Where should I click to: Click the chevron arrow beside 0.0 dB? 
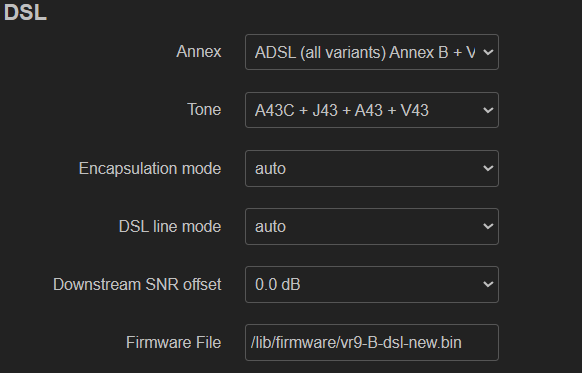pos(488,284)
